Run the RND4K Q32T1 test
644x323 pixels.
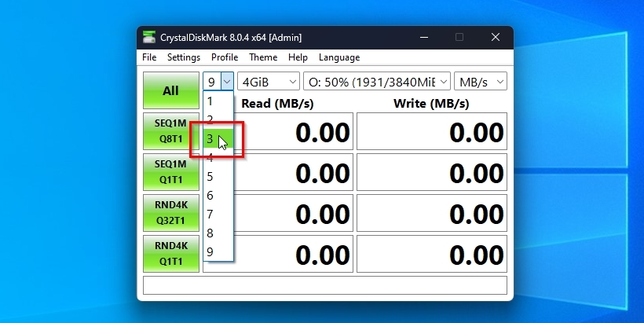[x=171, y=213]
